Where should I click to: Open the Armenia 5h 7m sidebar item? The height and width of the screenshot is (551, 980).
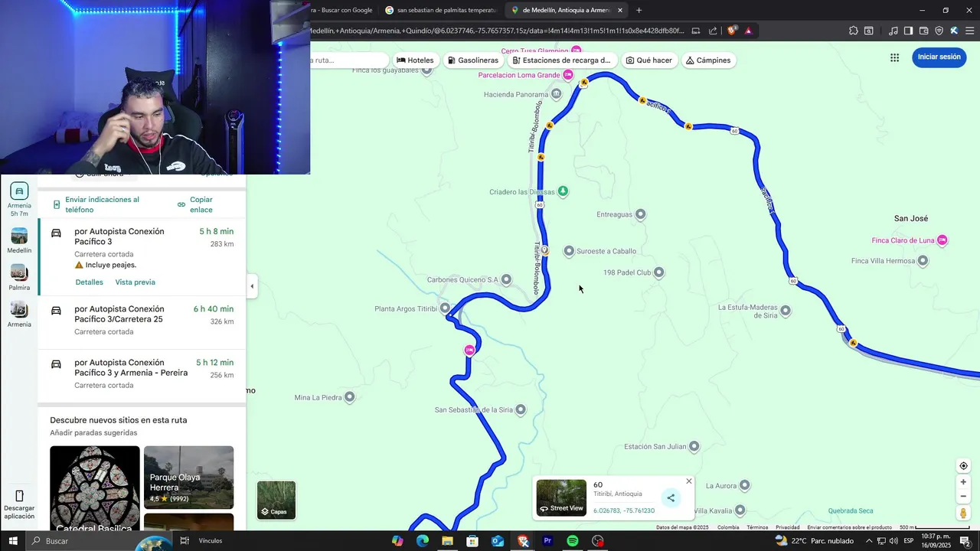click(x=19, y=200)
